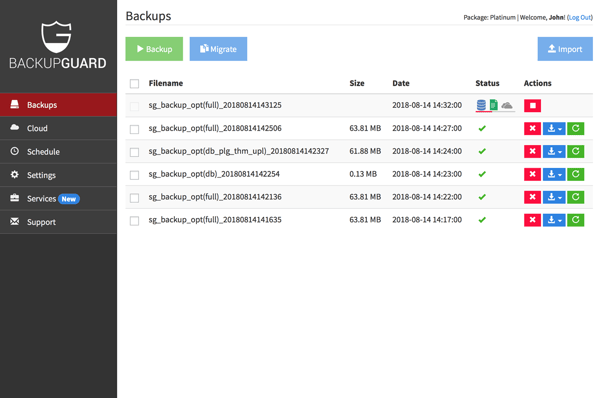The width and height of the screenshot is (600, 398).
Task: Stop the in-progress backup with red square
Action: (532, 106)
